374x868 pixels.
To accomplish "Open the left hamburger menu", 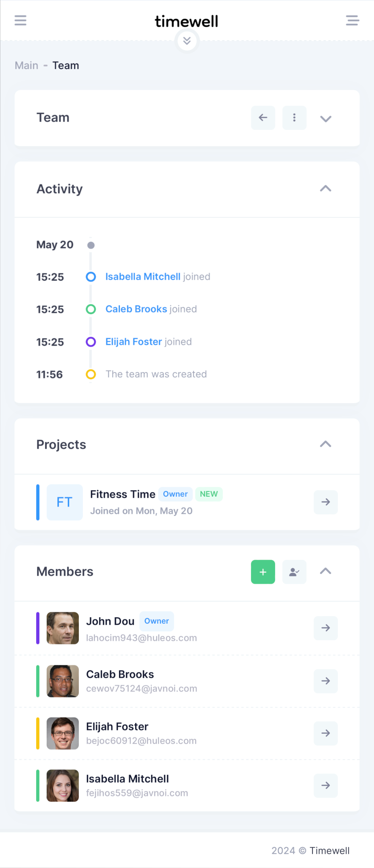I will point(21,20).
